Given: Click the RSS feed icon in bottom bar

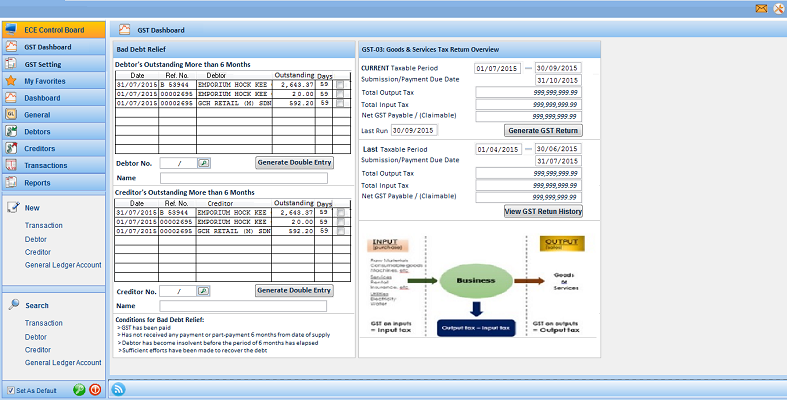Looking at the screenshot, I should [x=118, y=389].
